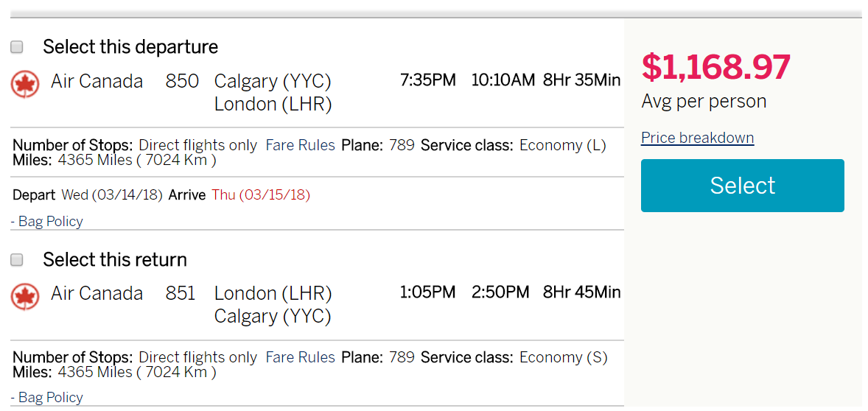Viewport: 868px width, 411px height.
Task: Open Fare Rules for the London to Calgary flight
Action: tap(300, 357)
